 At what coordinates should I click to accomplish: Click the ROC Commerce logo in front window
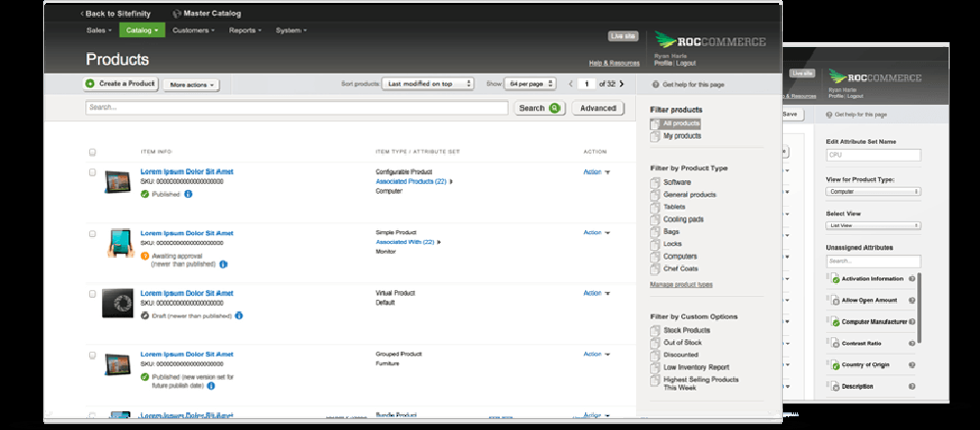710,41
